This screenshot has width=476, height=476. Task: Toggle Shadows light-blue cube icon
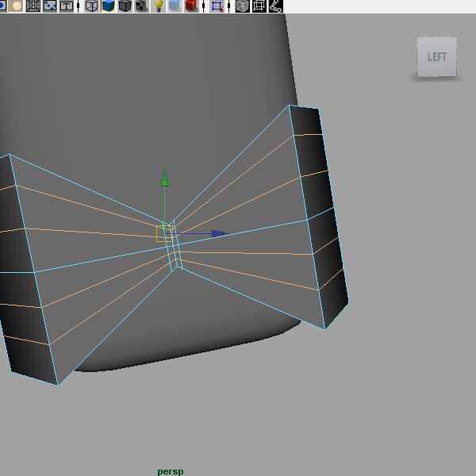[x=175, y=6]
